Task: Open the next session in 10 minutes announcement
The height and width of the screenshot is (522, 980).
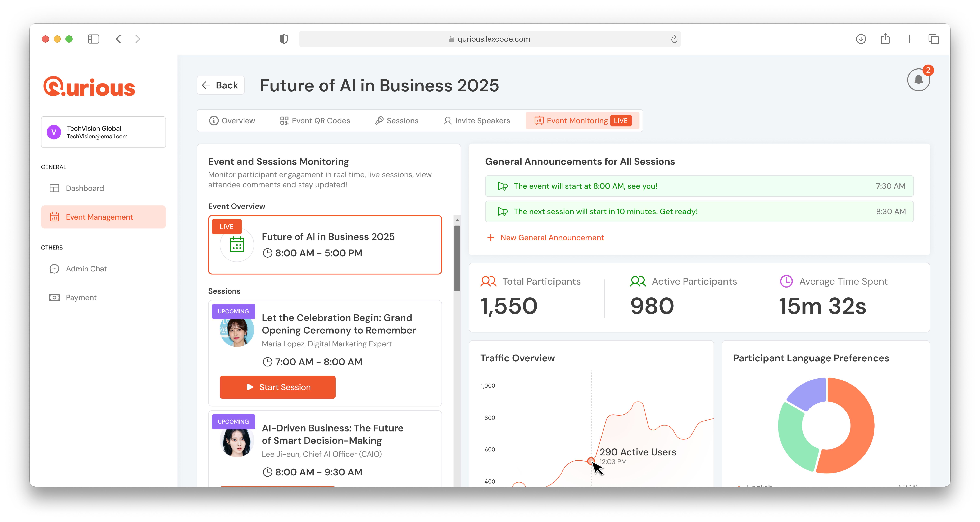Action: pos(699,212)
